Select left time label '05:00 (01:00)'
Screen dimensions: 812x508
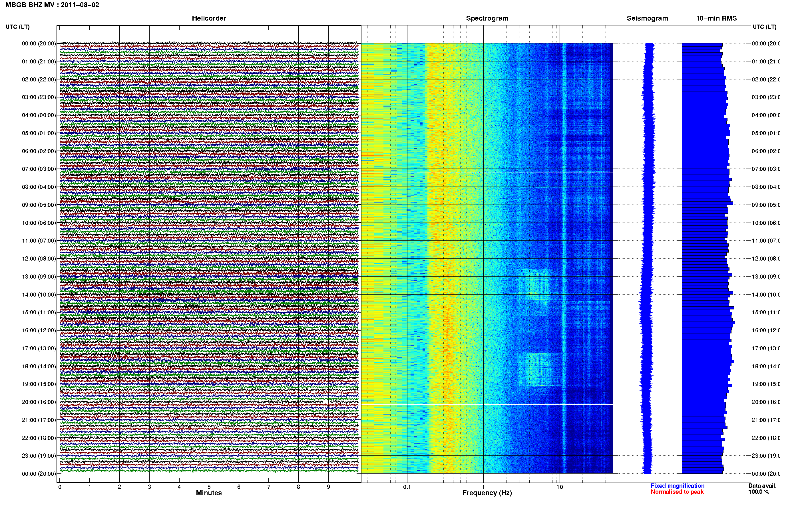pyautogui.click(x=39, y=133)
